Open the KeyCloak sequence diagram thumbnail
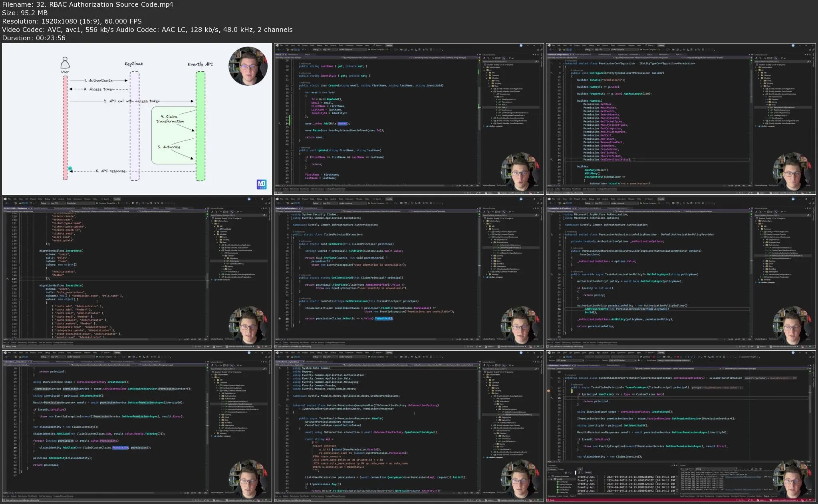This screenshot has width=818, height=504. click(x=137, y=119)
